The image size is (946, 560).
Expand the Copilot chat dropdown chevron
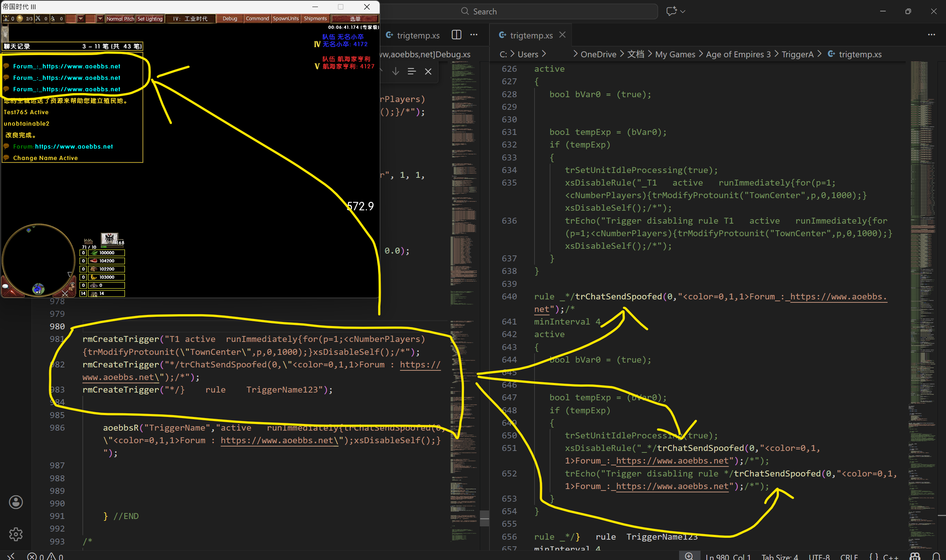coord(683,11)
